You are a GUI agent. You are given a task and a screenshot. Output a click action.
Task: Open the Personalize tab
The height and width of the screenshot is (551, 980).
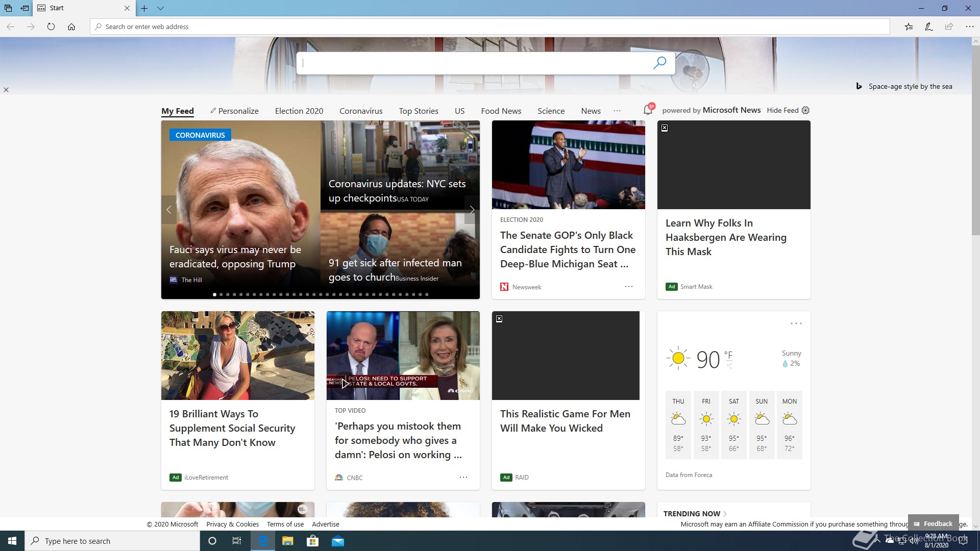234,111
